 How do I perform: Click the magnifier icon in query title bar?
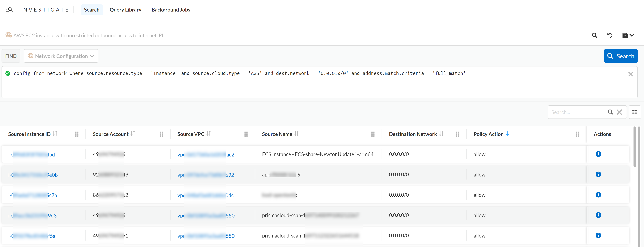(594, 35)
